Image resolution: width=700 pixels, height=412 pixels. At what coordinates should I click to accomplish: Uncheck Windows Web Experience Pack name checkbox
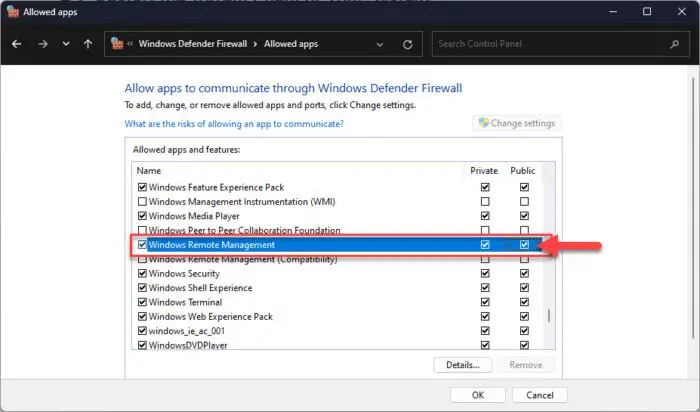142,316
